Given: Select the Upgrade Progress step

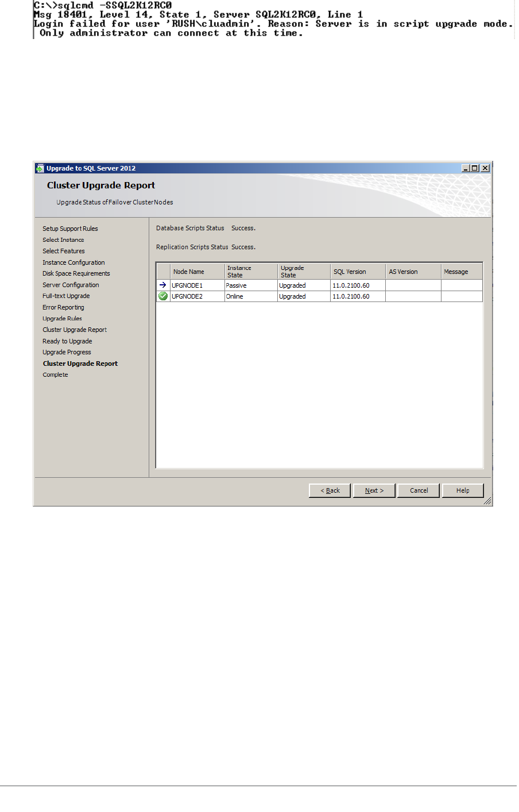Looking at the screenshot, I should [67, 352].
